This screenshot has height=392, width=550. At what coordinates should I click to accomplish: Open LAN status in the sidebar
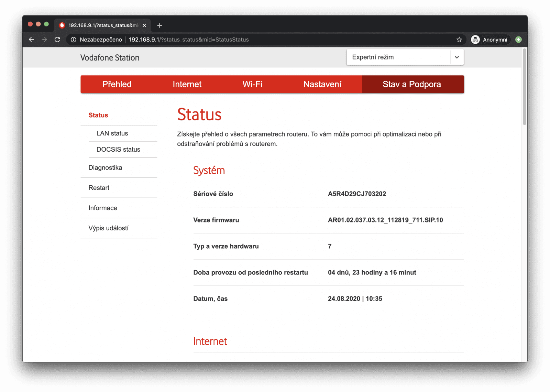[112, 133]
